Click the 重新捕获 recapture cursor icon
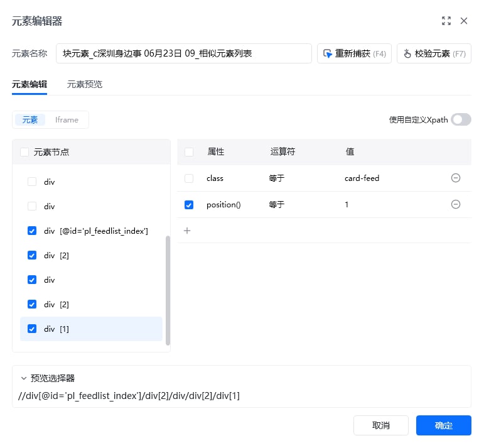484x448 pixels. tap(327, 53)
